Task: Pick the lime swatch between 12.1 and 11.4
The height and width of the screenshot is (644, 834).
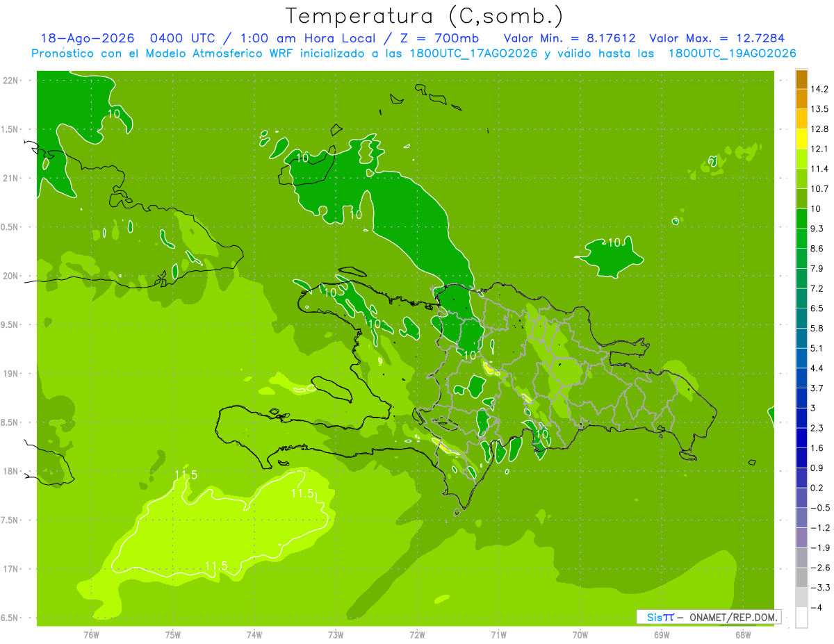Action: tap(801, 159)
